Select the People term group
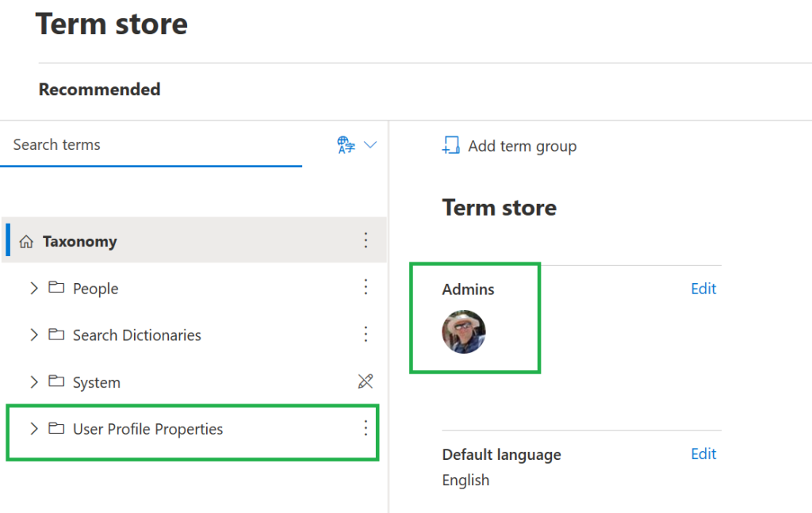The image size is (812, 513). pyautogui.click(x=96, y=289)
